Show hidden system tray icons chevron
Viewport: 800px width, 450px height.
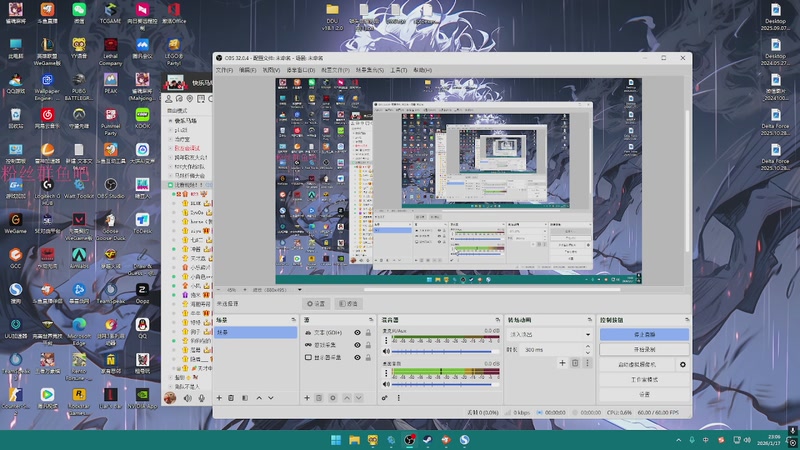(x=679, y=440)
